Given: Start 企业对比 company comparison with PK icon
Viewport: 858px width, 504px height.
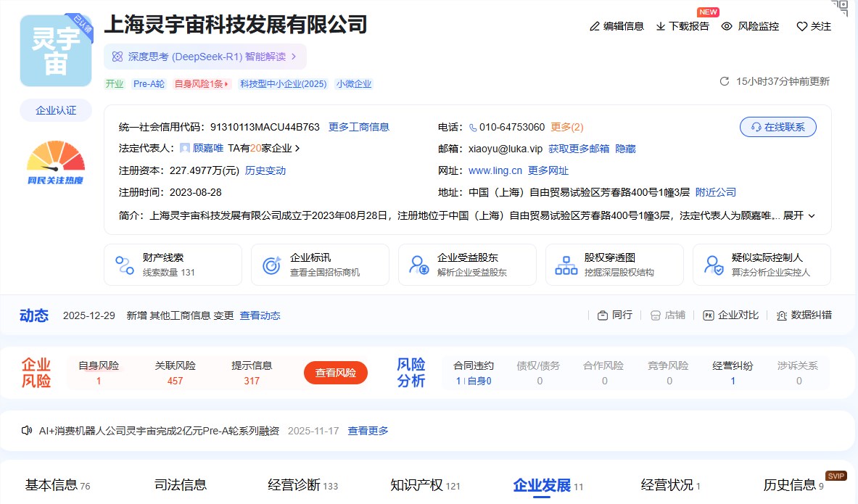Looking at the screenshot, I should point(730,315).
